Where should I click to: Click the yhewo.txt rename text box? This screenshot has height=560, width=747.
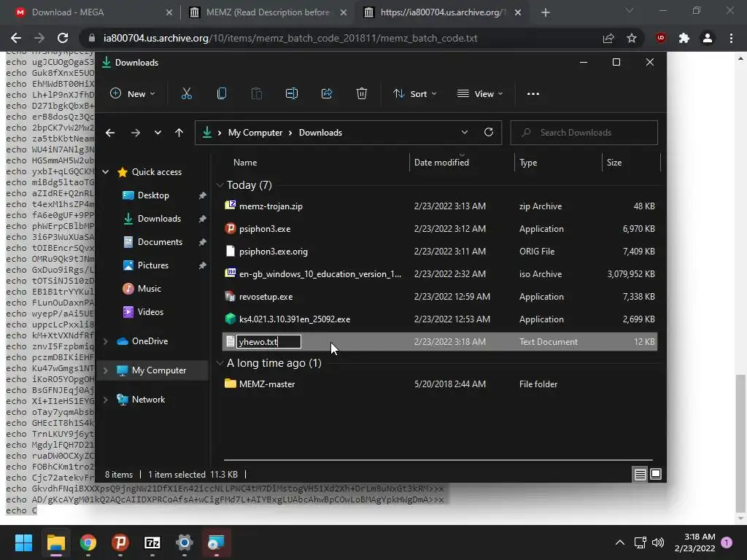tap(268, 341)
